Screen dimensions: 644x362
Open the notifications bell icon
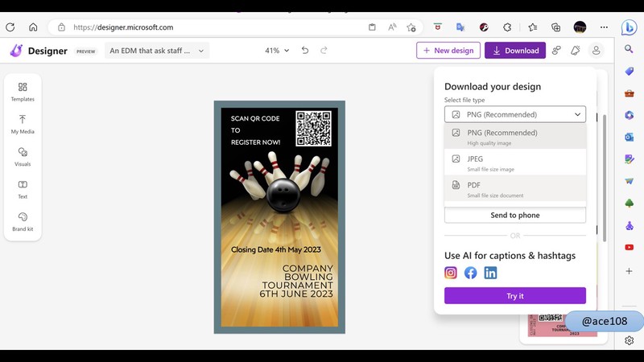click(x=576, y=50)
